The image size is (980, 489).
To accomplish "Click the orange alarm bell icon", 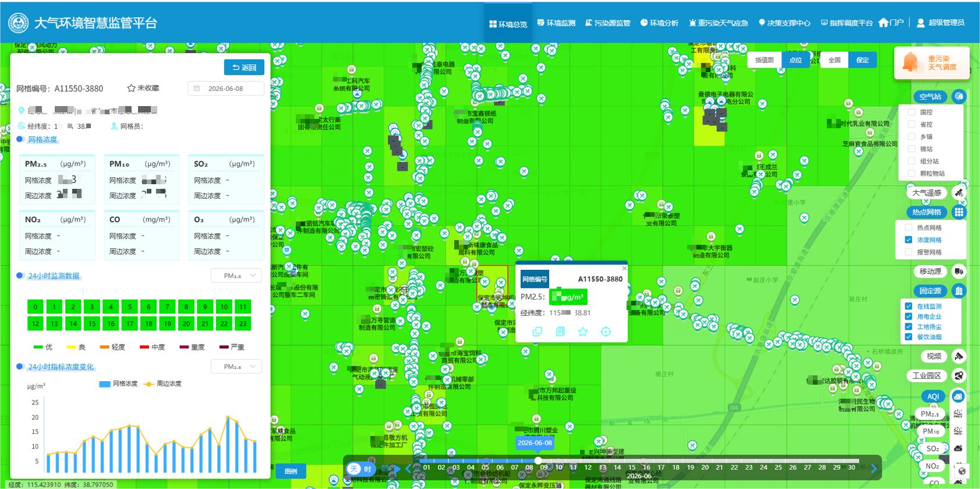I will pyautogui.click(x=911, y=62).
